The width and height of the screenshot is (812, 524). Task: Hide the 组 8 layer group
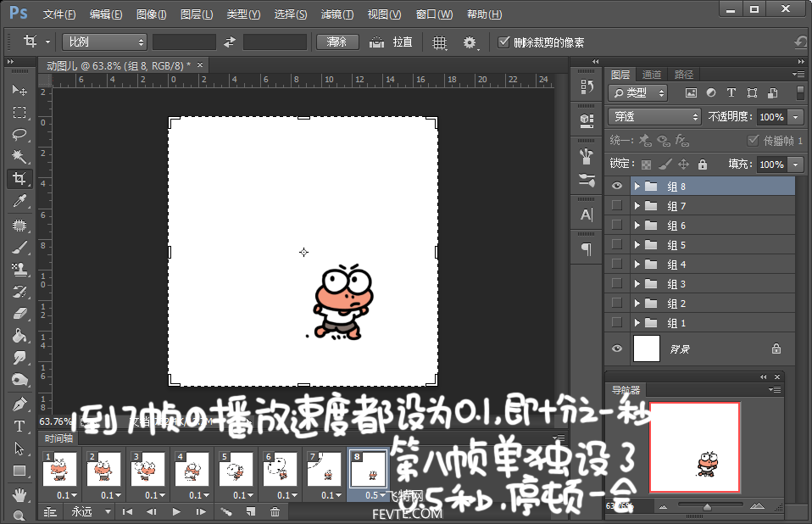pyautogui.click(x=617, y=187)
